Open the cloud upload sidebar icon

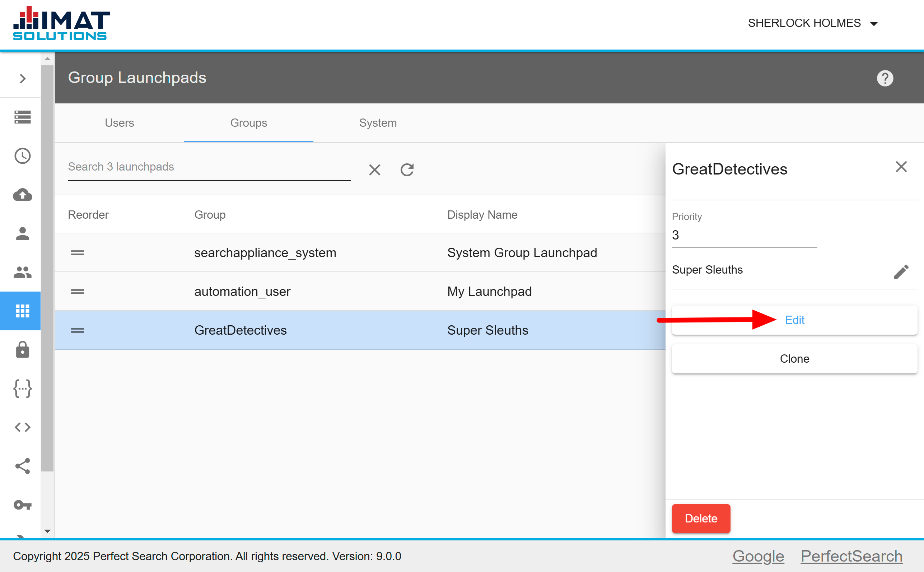tap(23, 195)
